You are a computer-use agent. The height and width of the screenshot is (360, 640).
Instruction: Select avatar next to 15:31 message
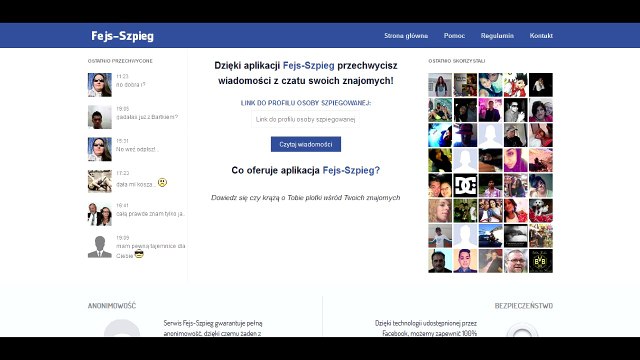(100, 149)
